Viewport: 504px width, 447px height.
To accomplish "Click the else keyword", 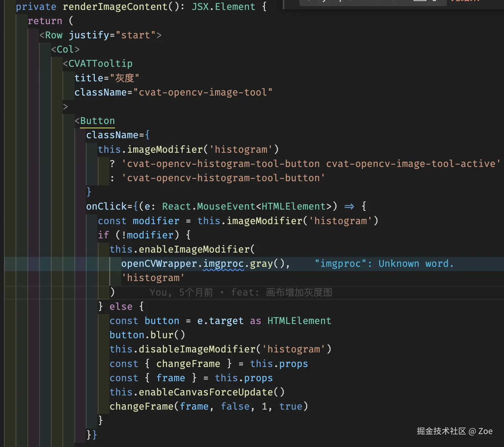I will pyautogui.click(x=121, y=306).
